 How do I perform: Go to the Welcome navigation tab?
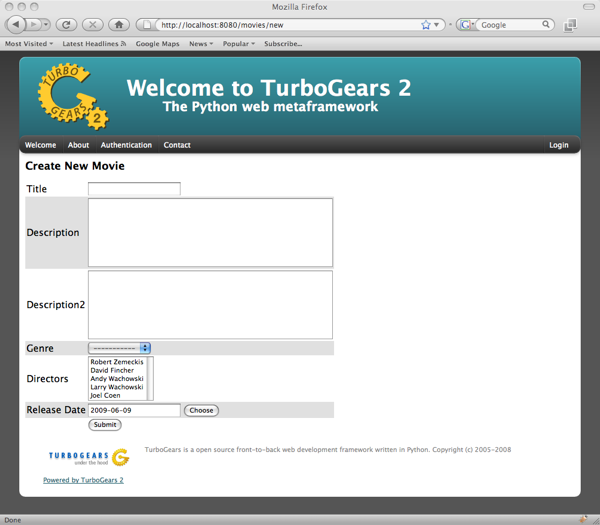(x=40, y=145)
